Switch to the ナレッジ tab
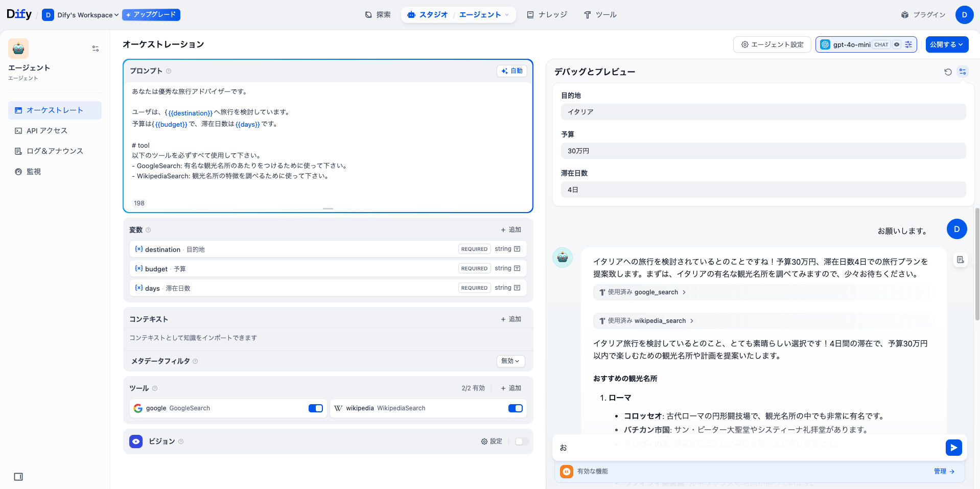The image size is (980, 489). pyautogui.click(x=547, y=14)
